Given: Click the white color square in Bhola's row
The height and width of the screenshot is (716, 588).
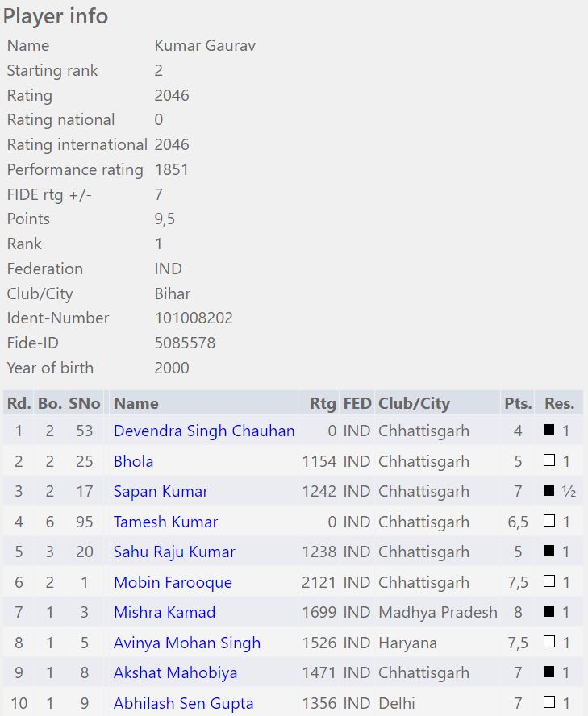Looking at the screenshot, I should 549,461.
